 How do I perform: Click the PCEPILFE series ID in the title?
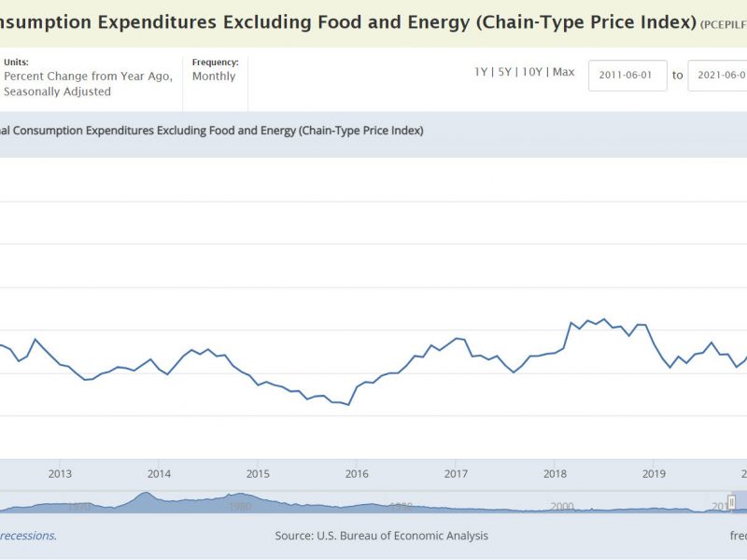click(x=723, y=23)
